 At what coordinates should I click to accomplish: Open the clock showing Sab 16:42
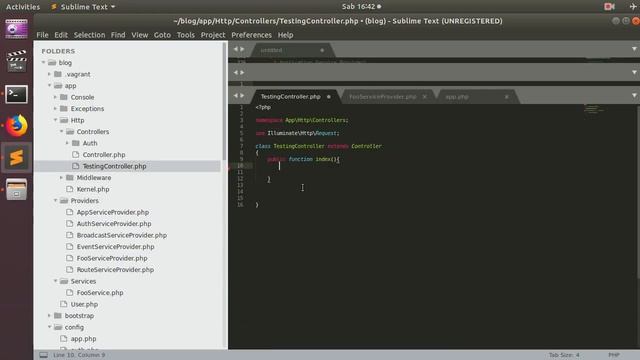pos(362,7)
